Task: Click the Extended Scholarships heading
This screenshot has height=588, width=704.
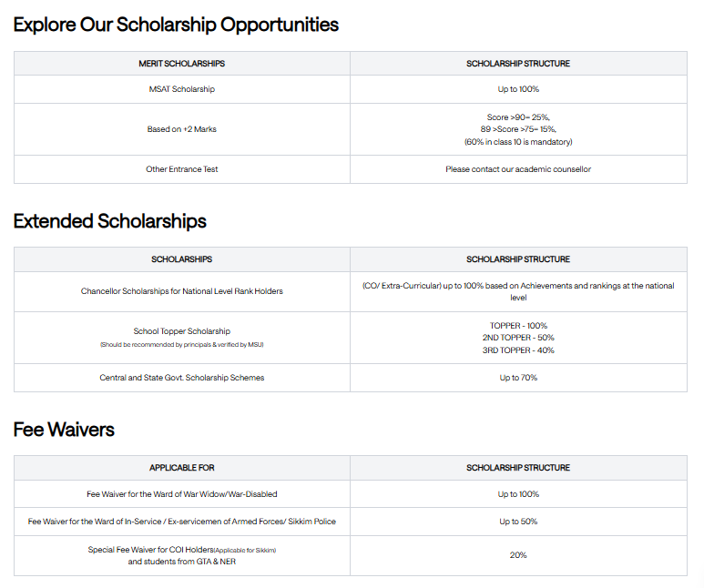Action: pyautogui.click(x=110, y=221)
